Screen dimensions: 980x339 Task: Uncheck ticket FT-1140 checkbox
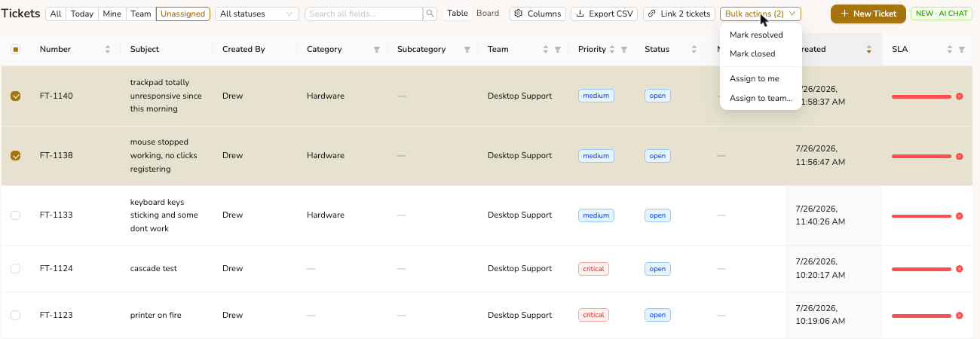[x=16, y=96]
